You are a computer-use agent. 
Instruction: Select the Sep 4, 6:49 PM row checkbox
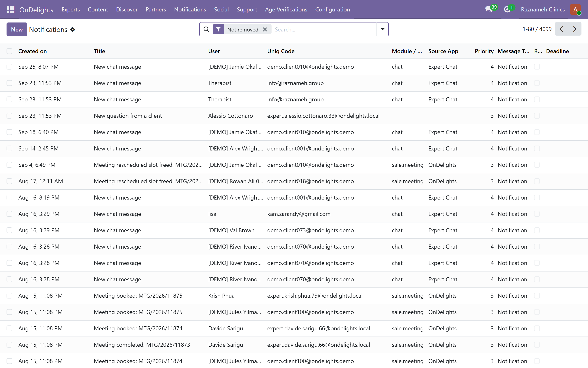(x=9, y=165)
